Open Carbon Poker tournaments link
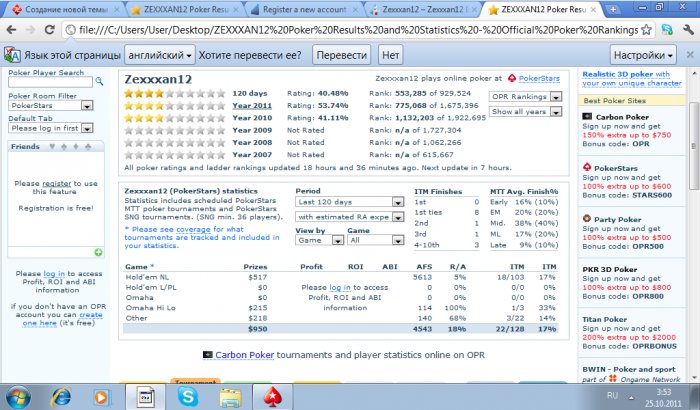700x410 pixels. pos(245,355)
